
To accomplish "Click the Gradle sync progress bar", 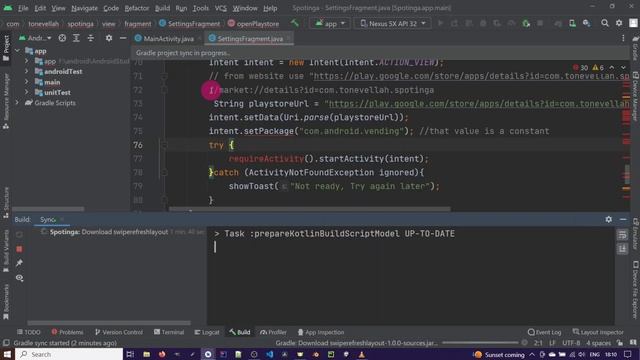I will (x=480, y=343).
